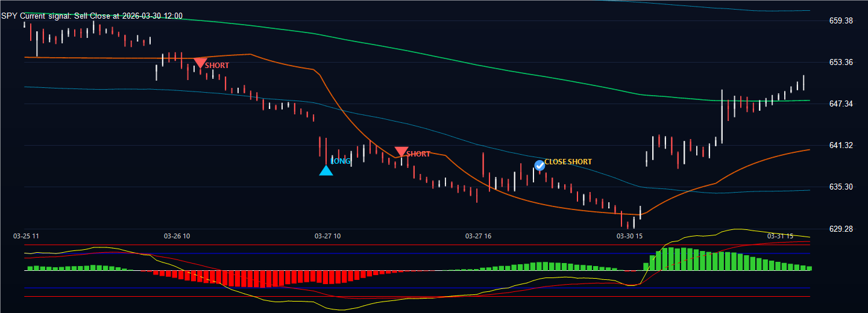Click the SHORT text label near 653.36
This screenshot has height=313, width=868.
click(x=217, y=65)
